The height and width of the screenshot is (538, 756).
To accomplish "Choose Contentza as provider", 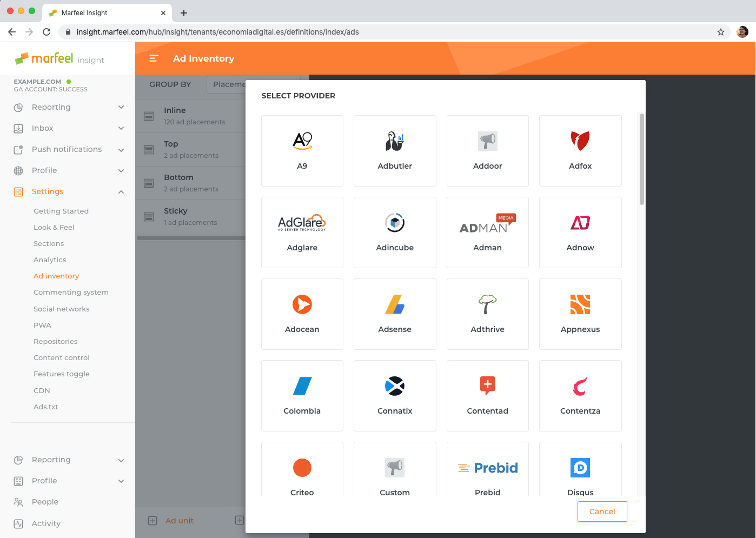I will 580,396.
